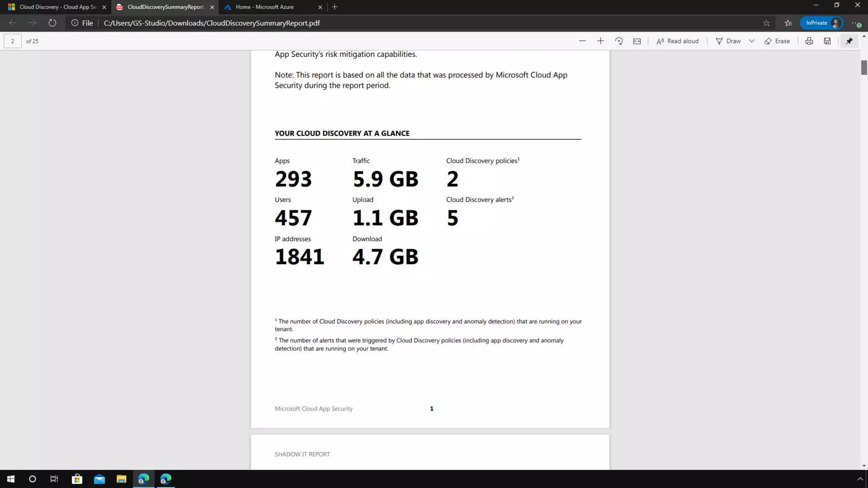Click the PDF zoom out button
Screen dimensions: 868x488
pyautogui.click(x=582, y=41)
